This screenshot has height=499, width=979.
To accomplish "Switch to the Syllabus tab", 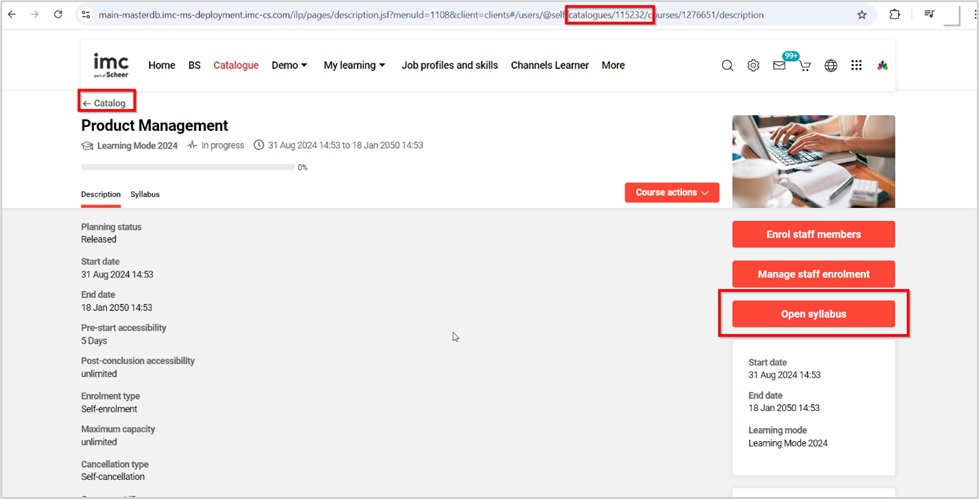I will 145,194.
